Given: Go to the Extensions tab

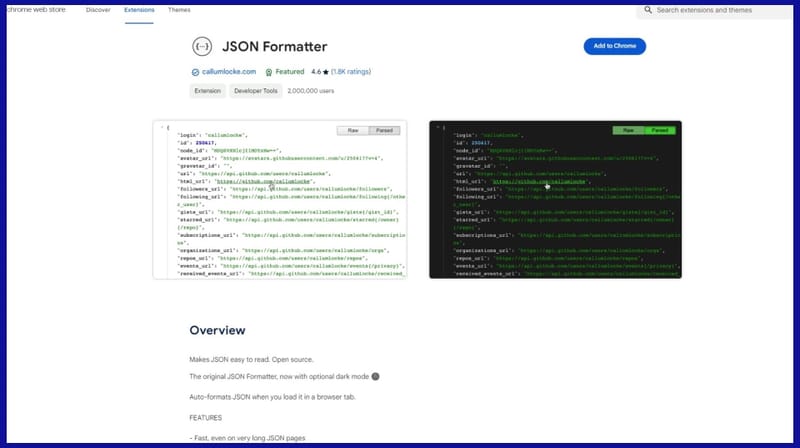Looking at the screenshot, I should click(139, 9).
